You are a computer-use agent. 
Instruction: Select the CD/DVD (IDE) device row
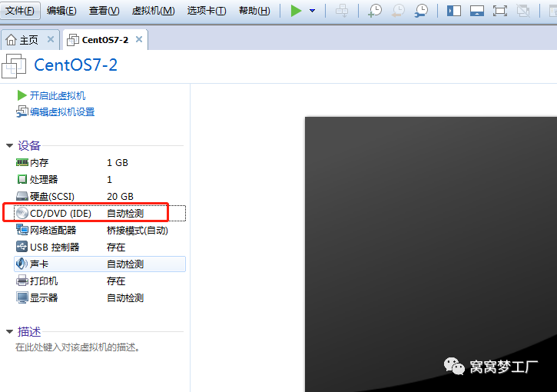point(100,213)
